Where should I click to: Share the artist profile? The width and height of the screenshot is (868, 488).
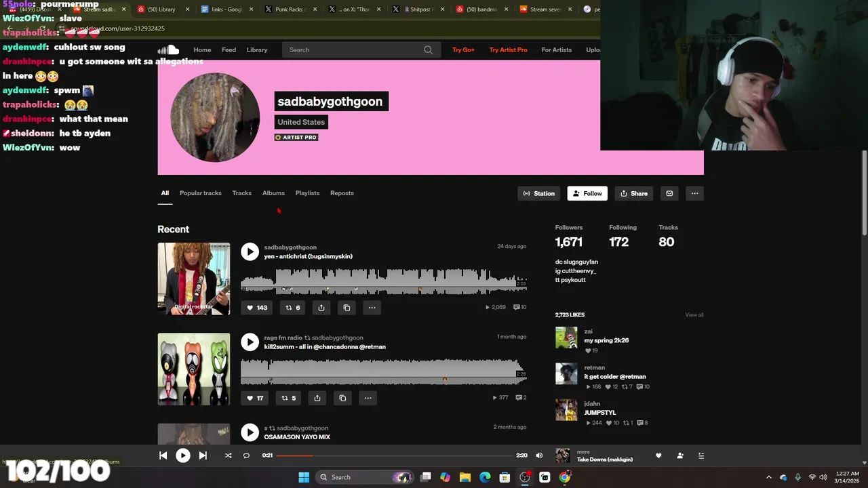pos(634,193)
